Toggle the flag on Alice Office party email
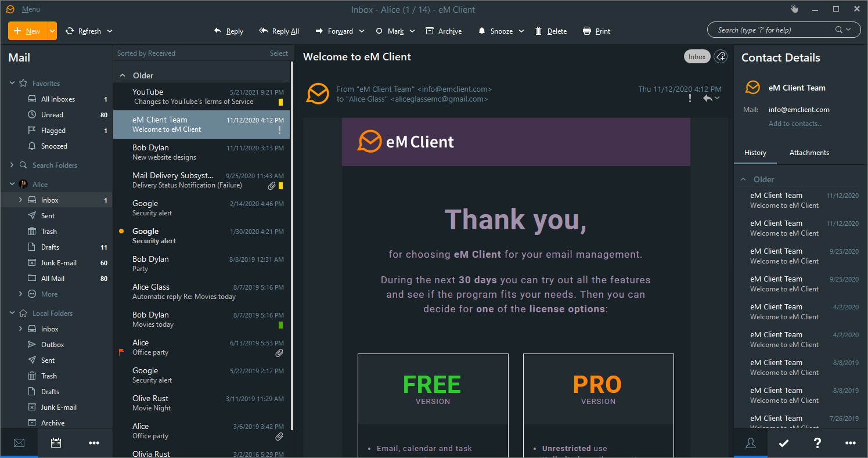Image resolution: width=868 pixels, height=458 pixels. coord(121,352)
